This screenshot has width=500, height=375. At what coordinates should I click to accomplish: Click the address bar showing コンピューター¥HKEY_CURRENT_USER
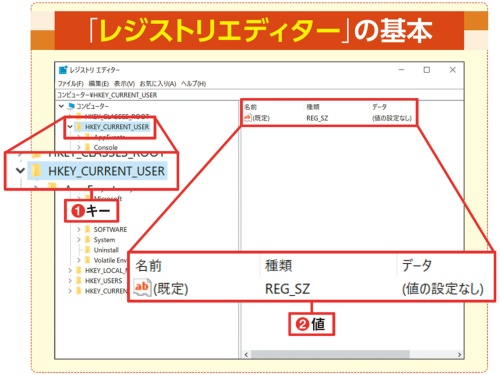click(259, 95)
